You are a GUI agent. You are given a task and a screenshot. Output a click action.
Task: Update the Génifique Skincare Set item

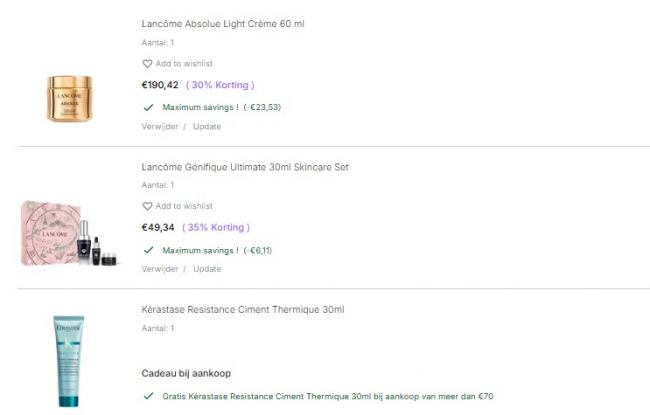[x=207, y=269]
